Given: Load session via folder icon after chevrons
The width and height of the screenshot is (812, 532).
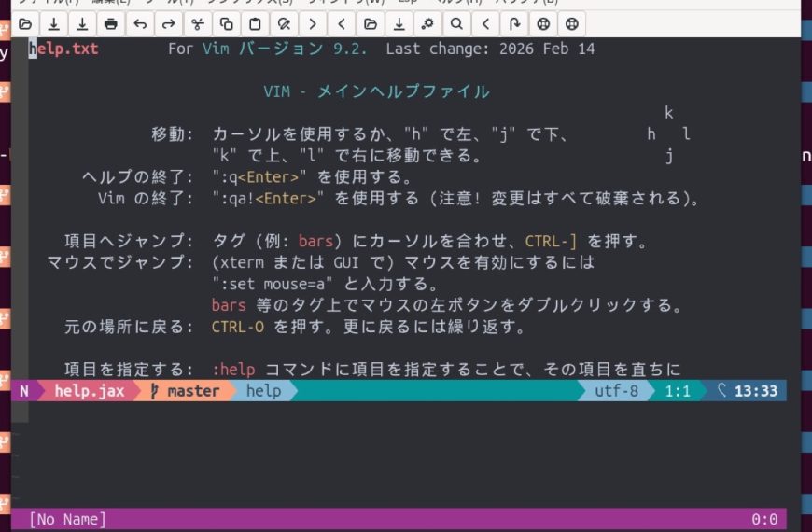Looking at the screenshot, I should (x=371, y=24).
